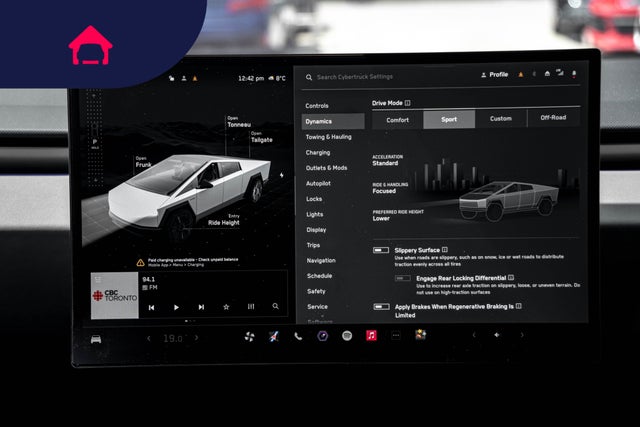The width and height of the screenshot is (640, 427).
Task: Open the HomeLink garage icon
Action: [547, 73]
